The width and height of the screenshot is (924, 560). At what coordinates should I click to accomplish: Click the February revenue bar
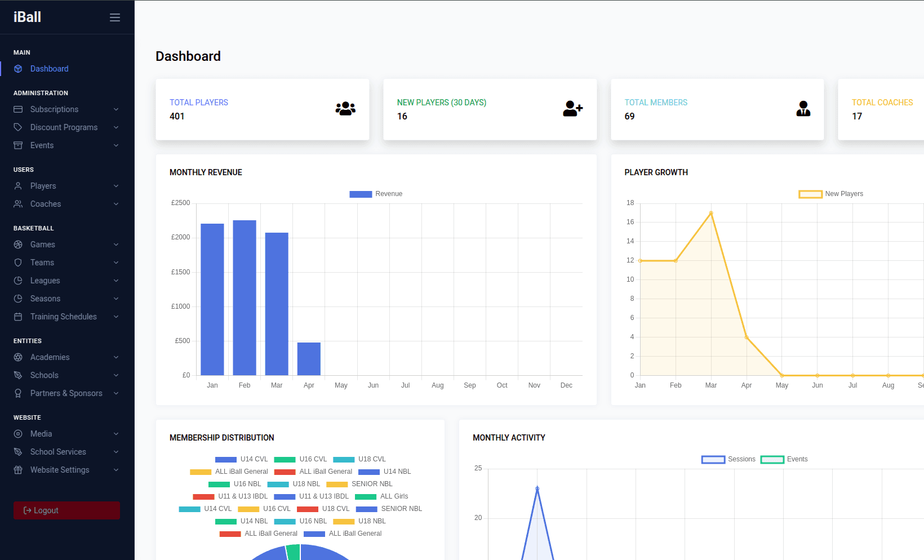[x=245, y=297]
